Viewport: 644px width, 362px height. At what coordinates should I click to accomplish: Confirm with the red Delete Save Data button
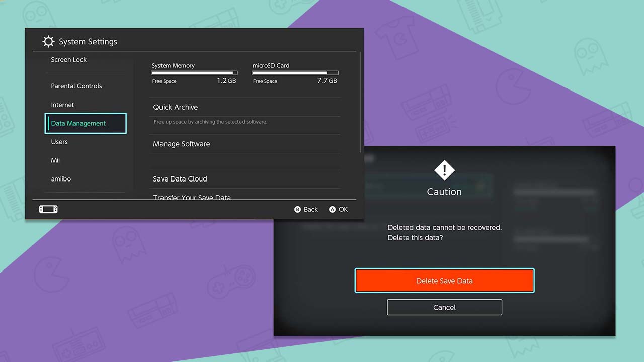pyautogui.click(x=444, y=281)
